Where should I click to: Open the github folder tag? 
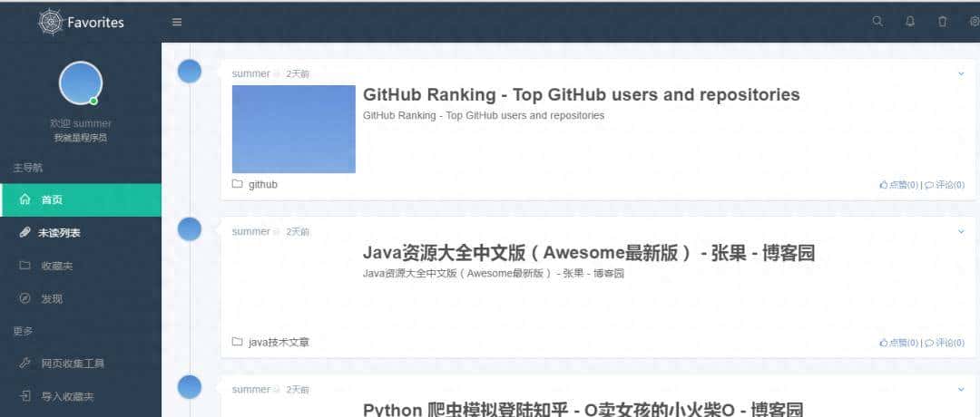(263, 185)
